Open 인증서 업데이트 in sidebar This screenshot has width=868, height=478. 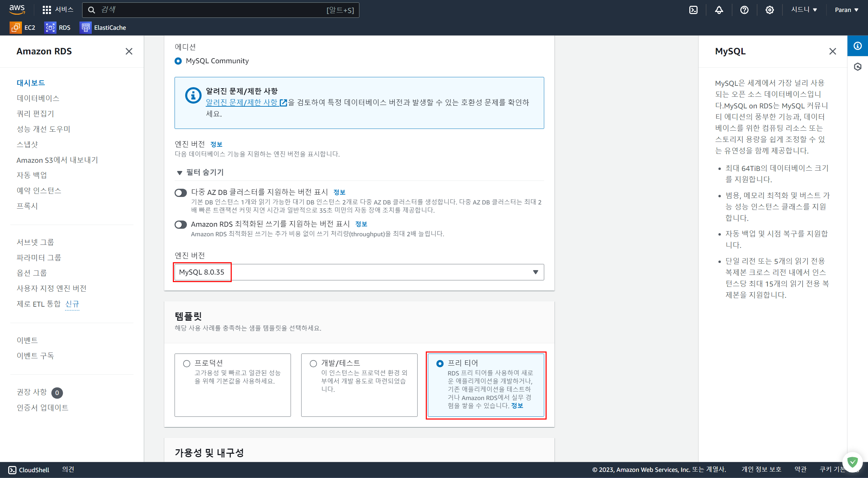[x=43, y=408]
